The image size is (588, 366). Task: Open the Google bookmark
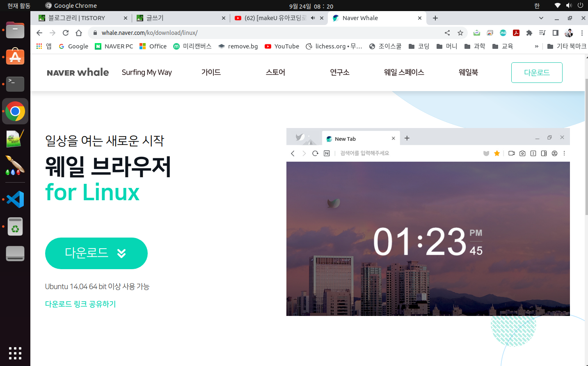[73, 46]
